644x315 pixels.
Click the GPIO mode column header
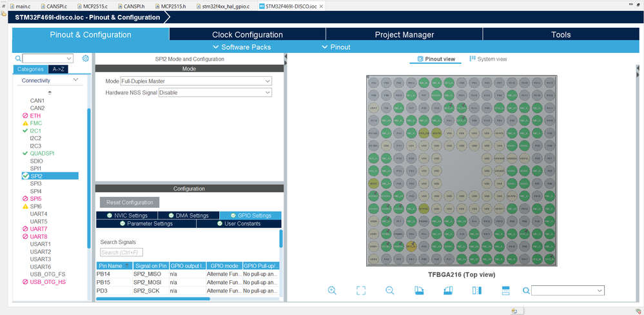(224, 266)
